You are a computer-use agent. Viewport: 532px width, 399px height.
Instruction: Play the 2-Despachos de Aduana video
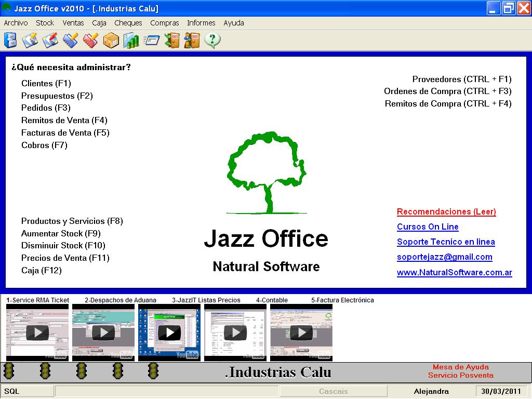tap(103, 333)
